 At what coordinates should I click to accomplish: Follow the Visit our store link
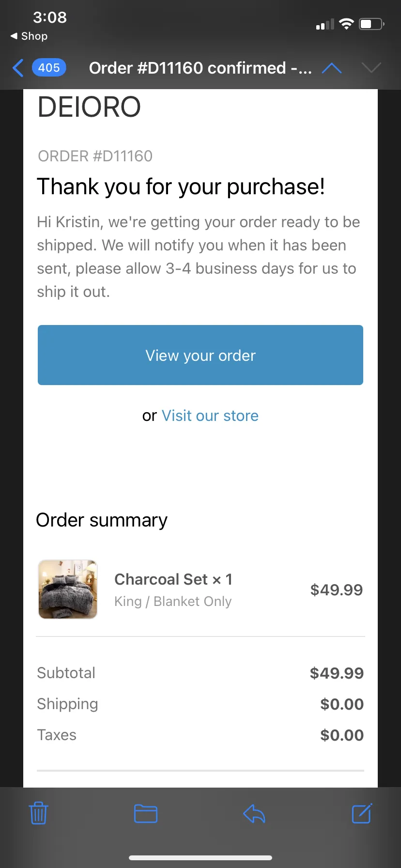tap(210, 416)
